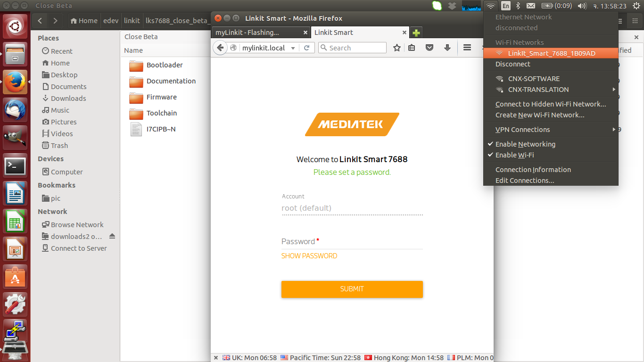Open a new Firefox tab

416,33
